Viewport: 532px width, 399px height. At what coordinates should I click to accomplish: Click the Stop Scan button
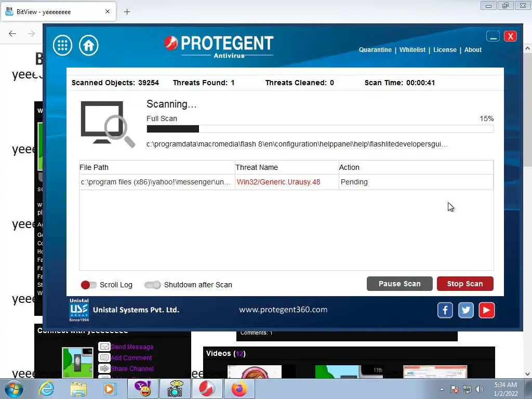465,284
